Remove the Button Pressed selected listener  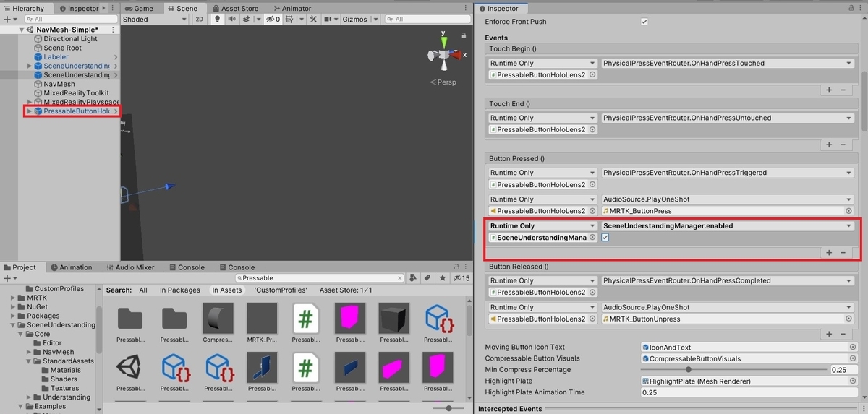coord(843,253)
